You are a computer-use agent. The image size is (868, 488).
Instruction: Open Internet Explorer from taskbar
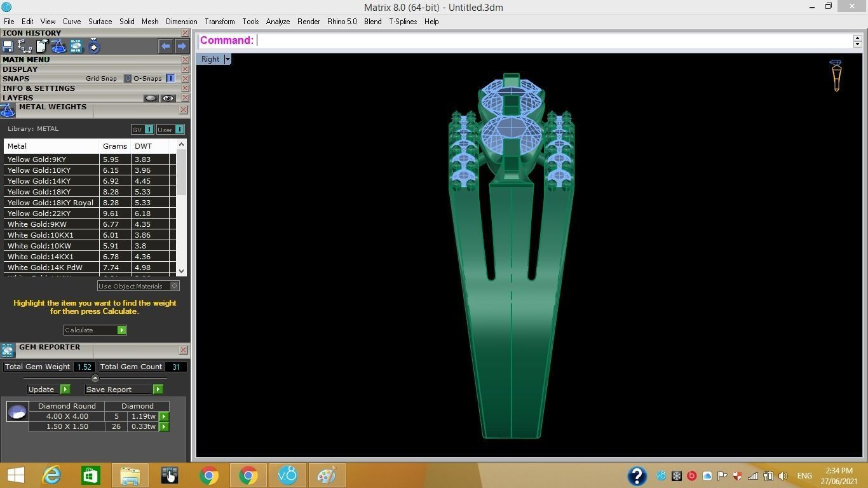[x=51, y=475]
